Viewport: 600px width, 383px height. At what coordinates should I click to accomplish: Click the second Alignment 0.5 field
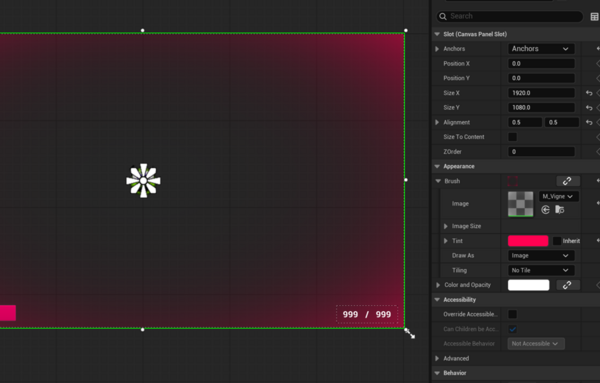562,122
